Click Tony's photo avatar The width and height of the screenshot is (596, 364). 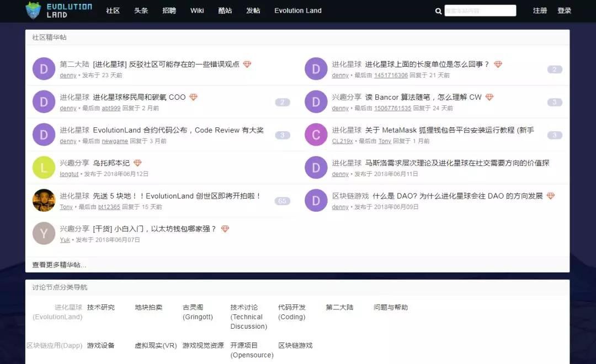(x=44, y=200)
